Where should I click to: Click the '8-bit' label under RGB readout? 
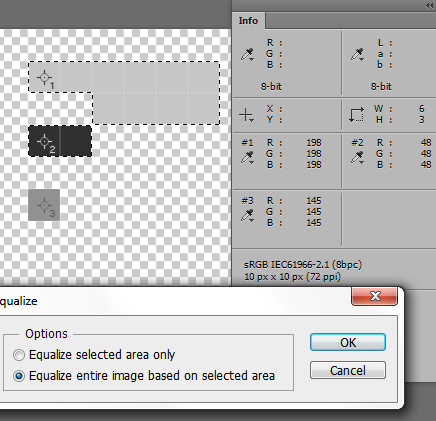271,87
